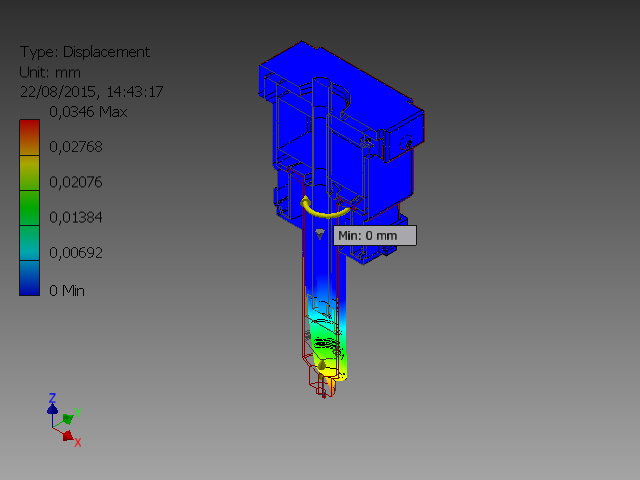The width and height of the screenshot is (640, 480).
Task: Pick the dark blue band of color legend
Action: [x=29, y=278]
